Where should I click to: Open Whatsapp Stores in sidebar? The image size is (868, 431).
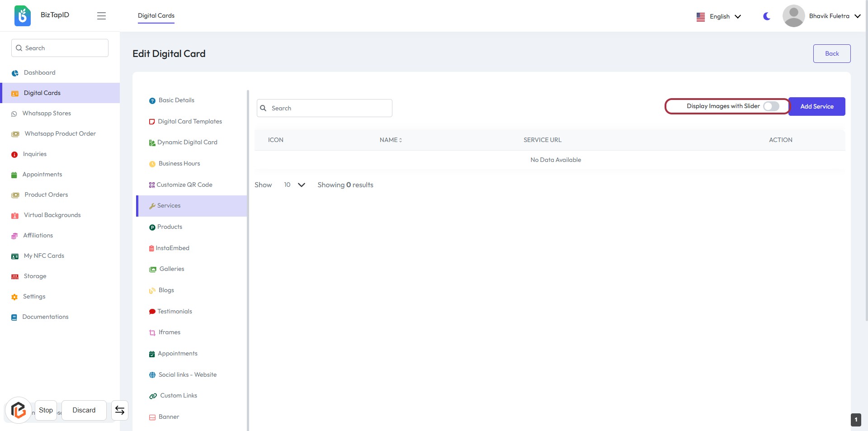(47, 114)
